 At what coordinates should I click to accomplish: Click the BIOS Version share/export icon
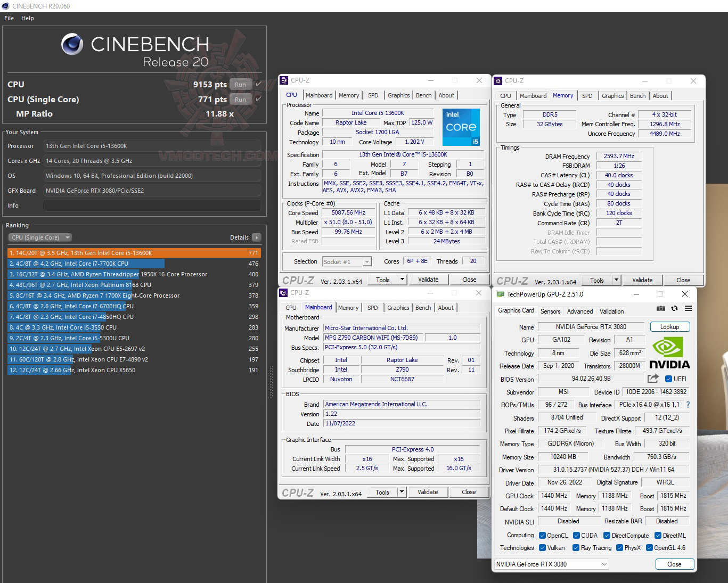(x=653, y=379)
